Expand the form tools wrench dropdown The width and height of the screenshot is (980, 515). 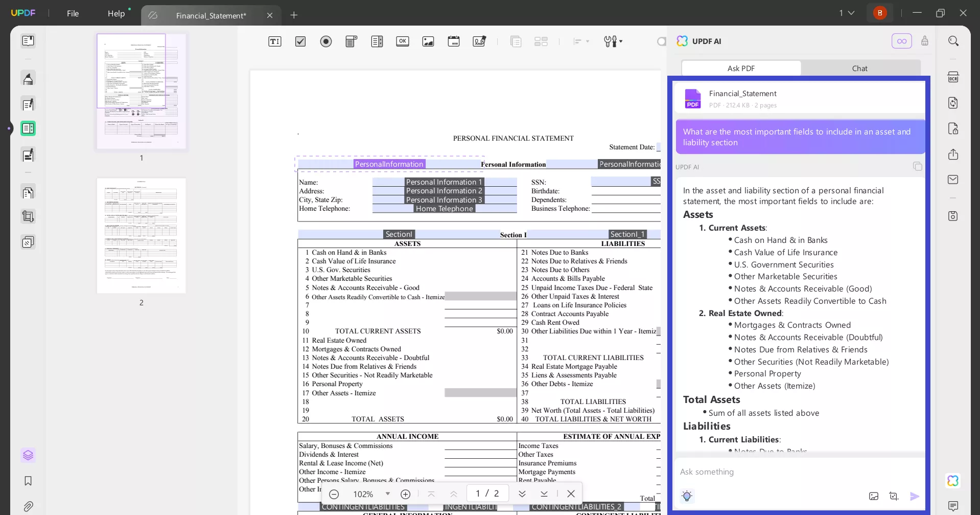(613, 41)
